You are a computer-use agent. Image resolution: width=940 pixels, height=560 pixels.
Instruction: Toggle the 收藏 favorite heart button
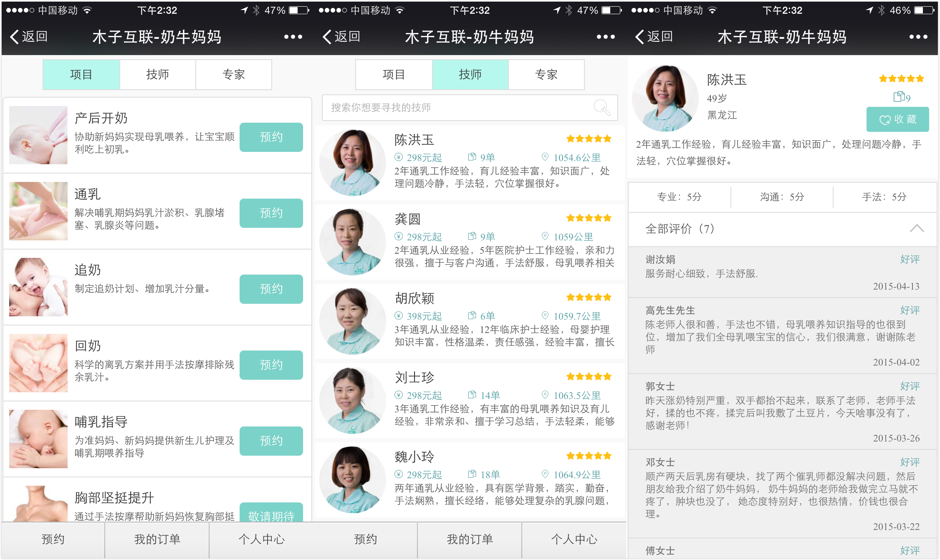coord(897,119)
